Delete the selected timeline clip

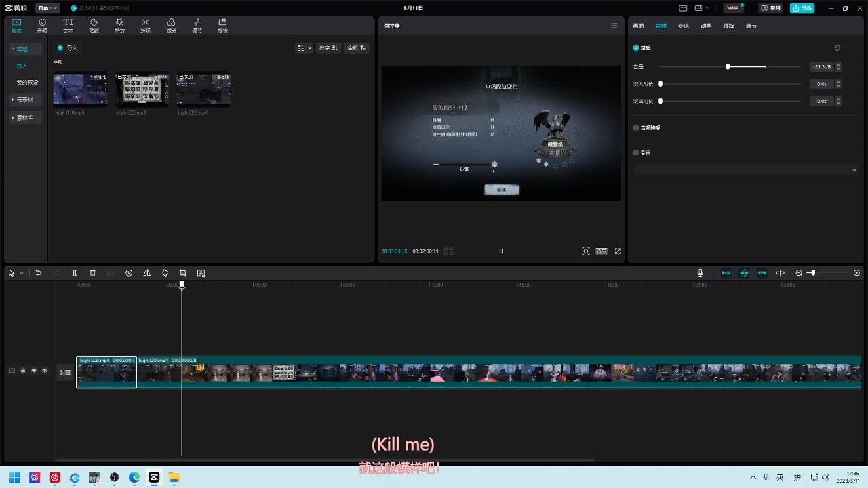[93, 273]
